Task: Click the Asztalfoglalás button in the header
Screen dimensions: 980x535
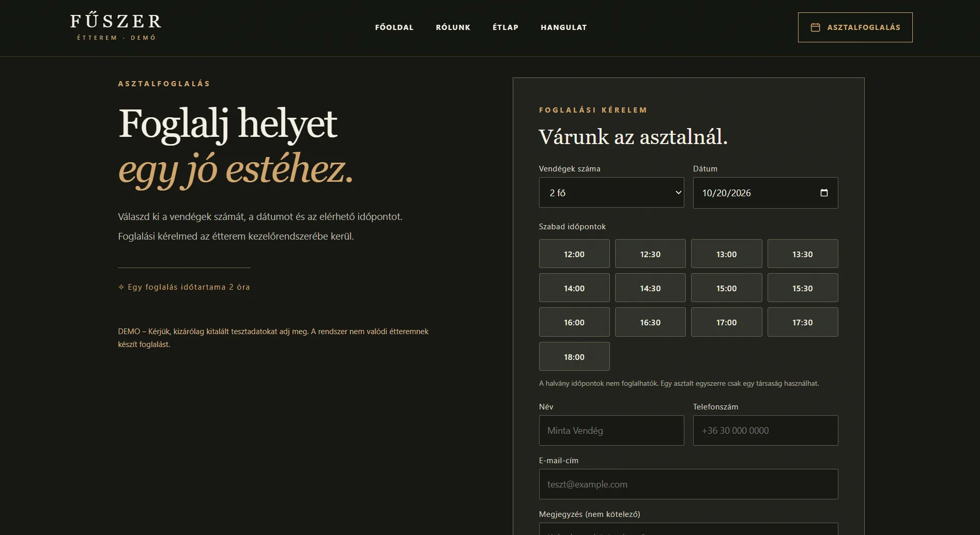Action: (855, 27)
